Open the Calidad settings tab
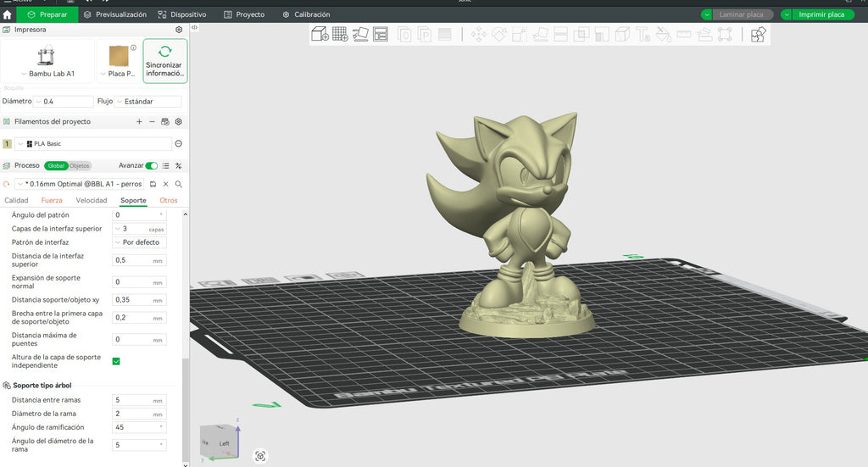Viewport: 868px width, 467px height. click(16, 200)
